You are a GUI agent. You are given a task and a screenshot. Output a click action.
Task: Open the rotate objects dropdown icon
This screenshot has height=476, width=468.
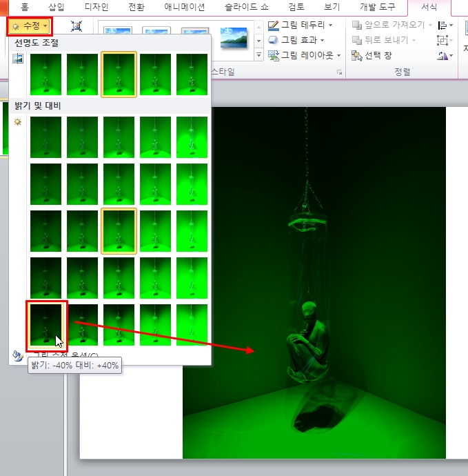[445, 56]
